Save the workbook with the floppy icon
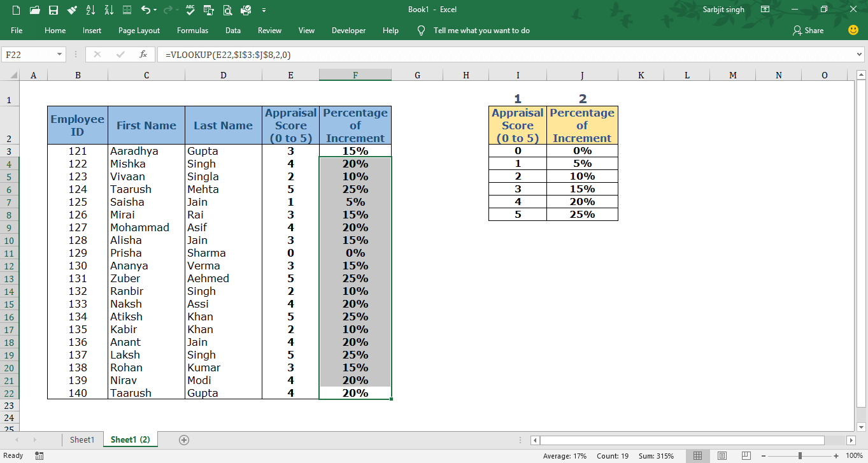 pyautogui.click(x=53, y=10)
